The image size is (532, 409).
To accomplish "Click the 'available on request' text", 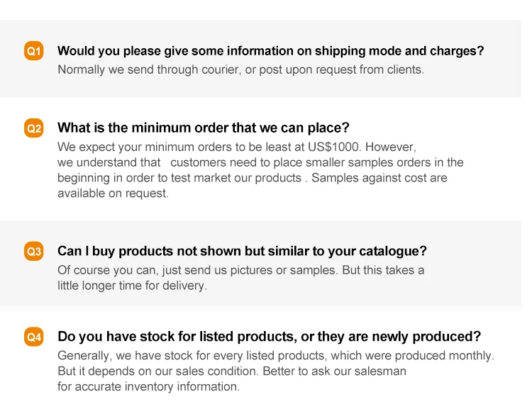I will point(113,194).
